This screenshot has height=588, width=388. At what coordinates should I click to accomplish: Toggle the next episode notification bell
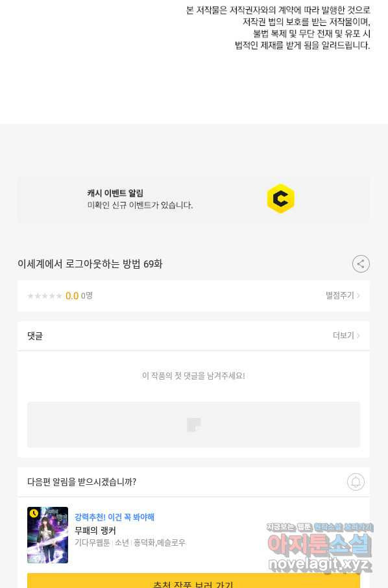pos(356,482)
